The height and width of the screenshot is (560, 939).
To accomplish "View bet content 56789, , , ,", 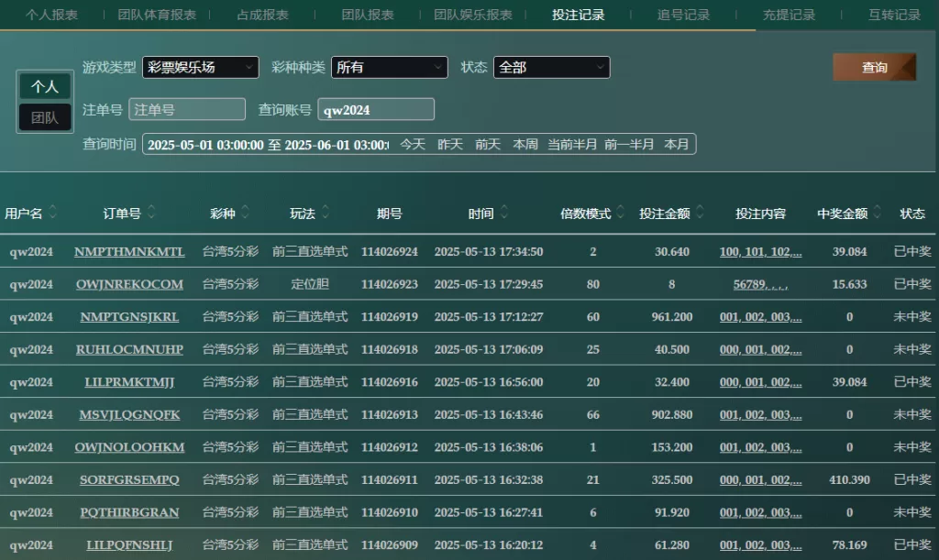I will click(x=760, y=284).
